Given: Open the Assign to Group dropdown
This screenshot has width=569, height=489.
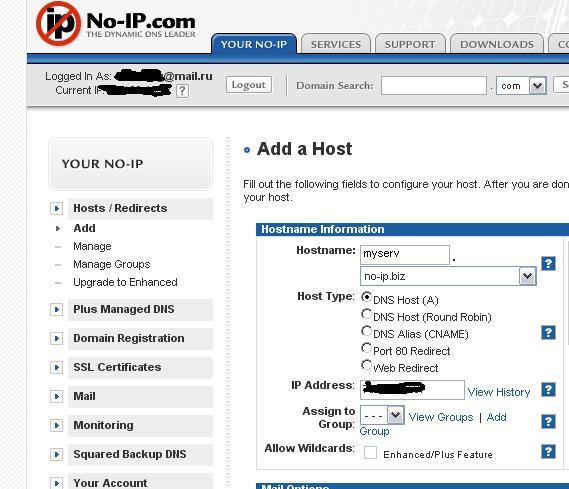Looking at the screenshot, I should click(382, 415).
